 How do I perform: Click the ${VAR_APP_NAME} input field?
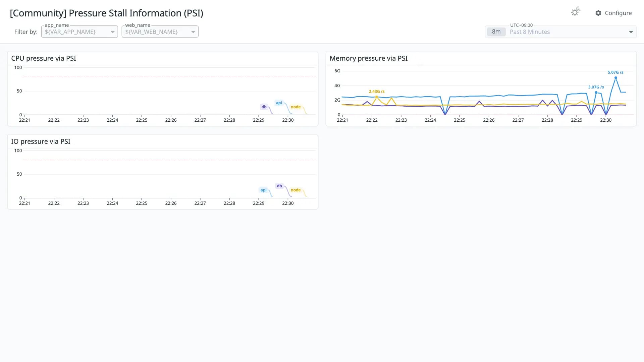[79, 32]
